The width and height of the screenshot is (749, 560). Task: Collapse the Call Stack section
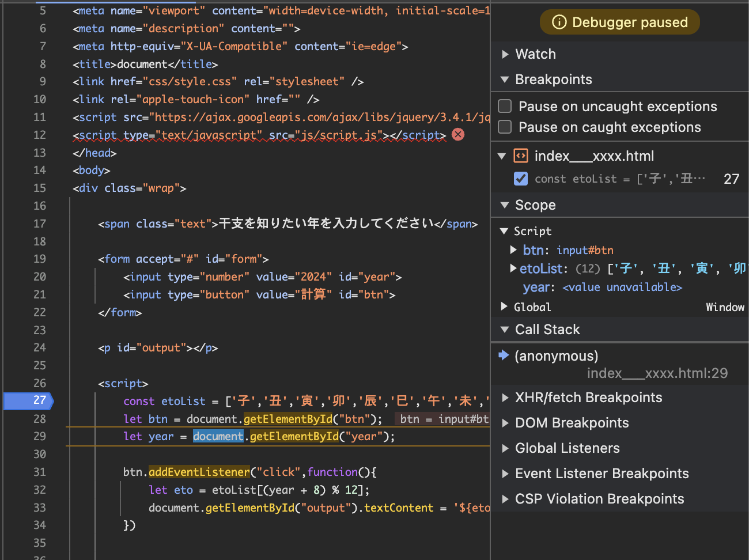tap(505, 330)
